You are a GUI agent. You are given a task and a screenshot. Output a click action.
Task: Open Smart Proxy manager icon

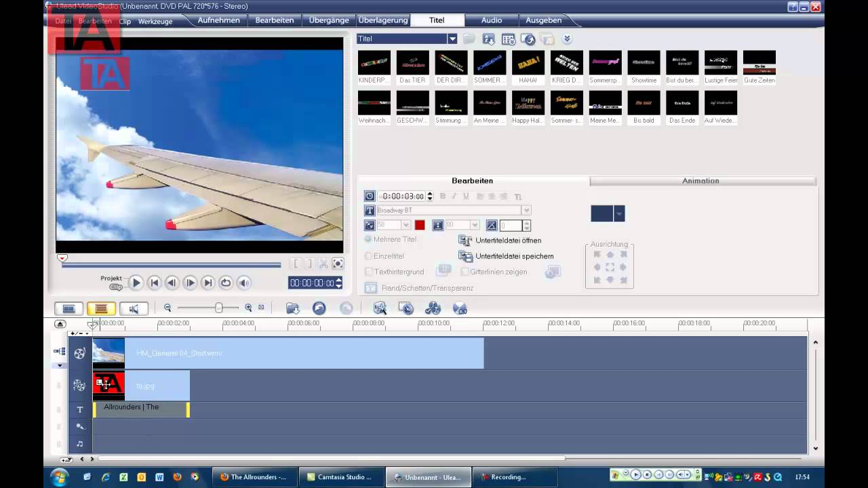[380, 308]
